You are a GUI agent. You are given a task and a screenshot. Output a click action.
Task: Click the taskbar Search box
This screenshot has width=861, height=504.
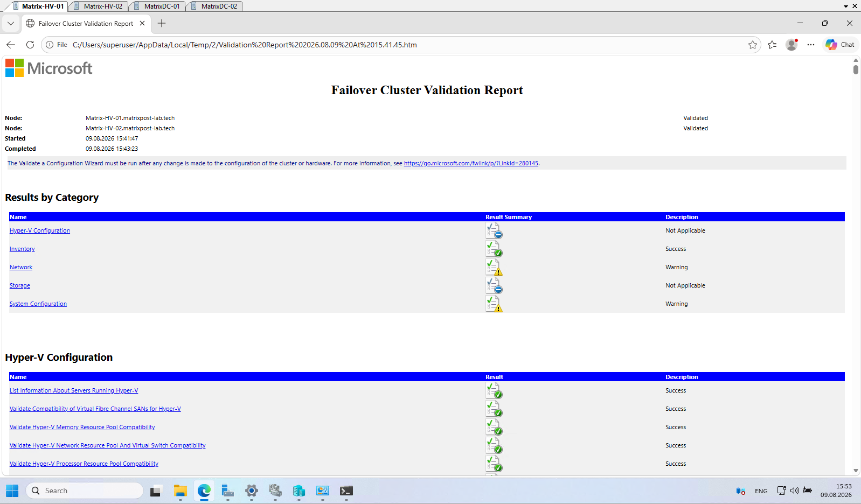click(x=85, y=491)
